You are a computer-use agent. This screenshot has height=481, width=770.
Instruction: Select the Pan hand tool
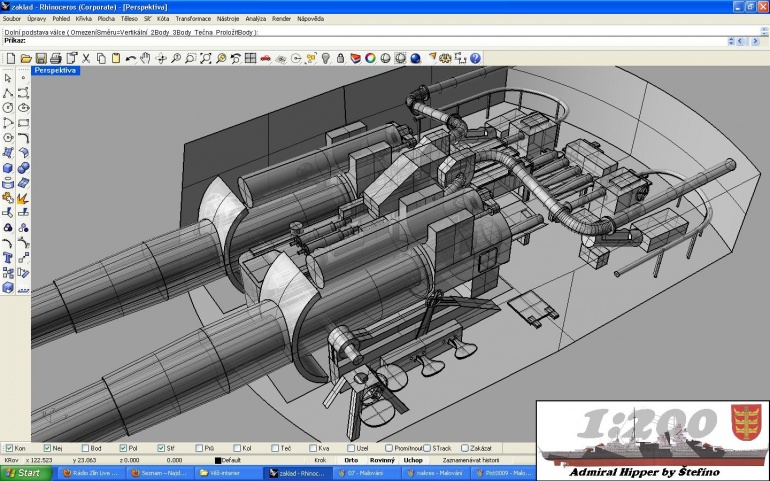tap(145, 58)
